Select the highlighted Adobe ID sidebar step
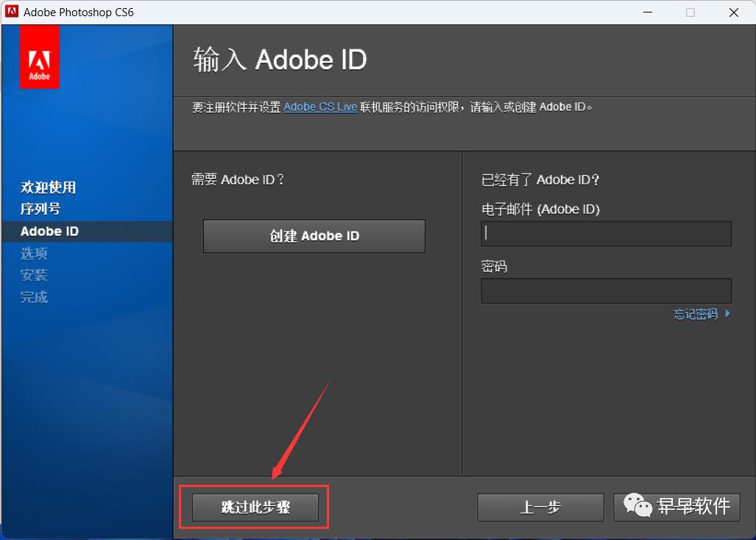Viewport: 756px width, 540px height. click(x=49, y=231)
